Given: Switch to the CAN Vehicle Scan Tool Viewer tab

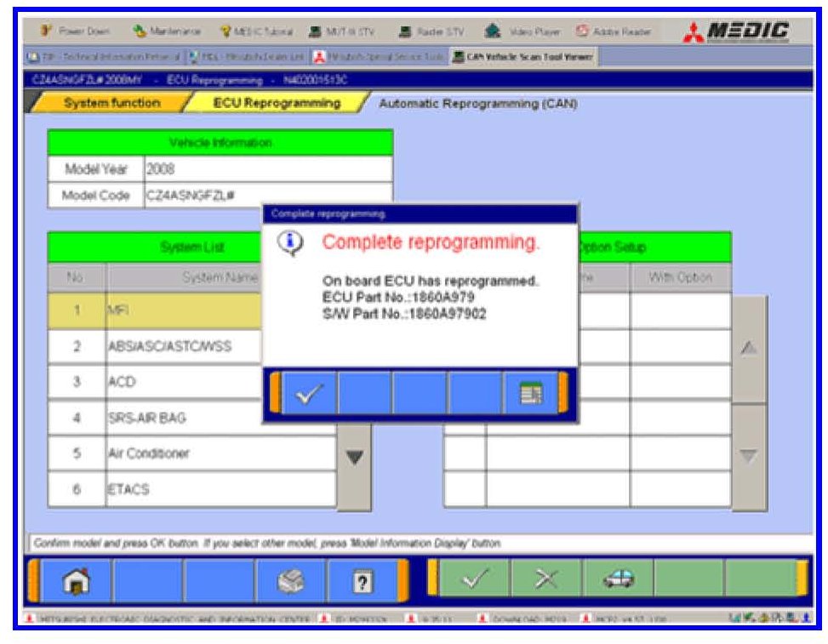Looking at the screenshot, I should (x=522, y=57).
